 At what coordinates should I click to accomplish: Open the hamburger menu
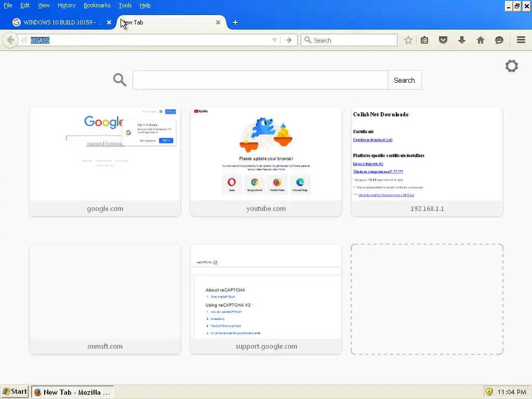click(x=521, y=39)
